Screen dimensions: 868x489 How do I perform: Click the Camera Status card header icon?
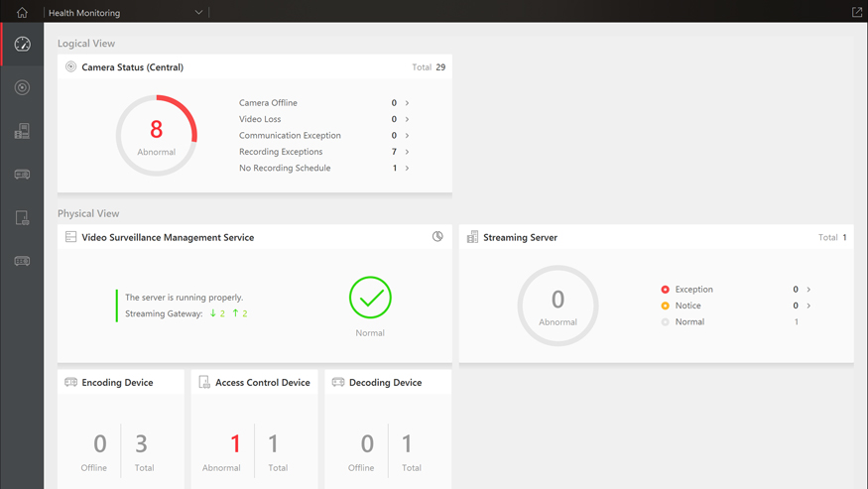(70, 67)
